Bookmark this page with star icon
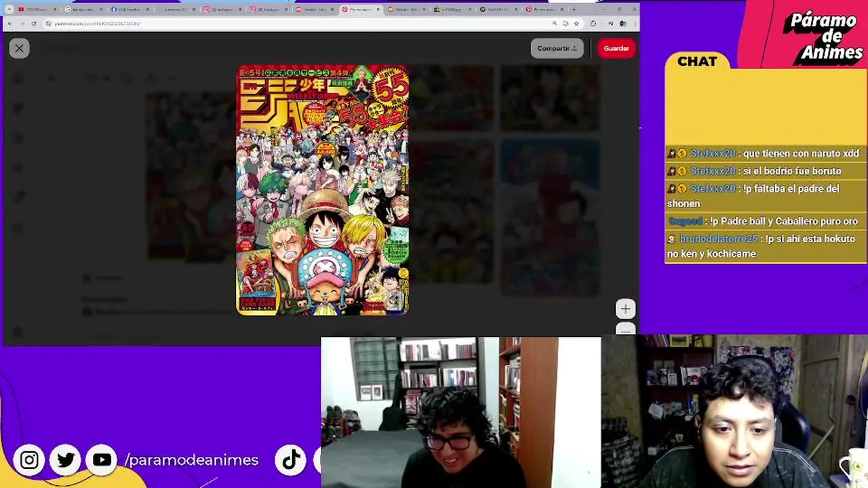 [x=576, y=23]
